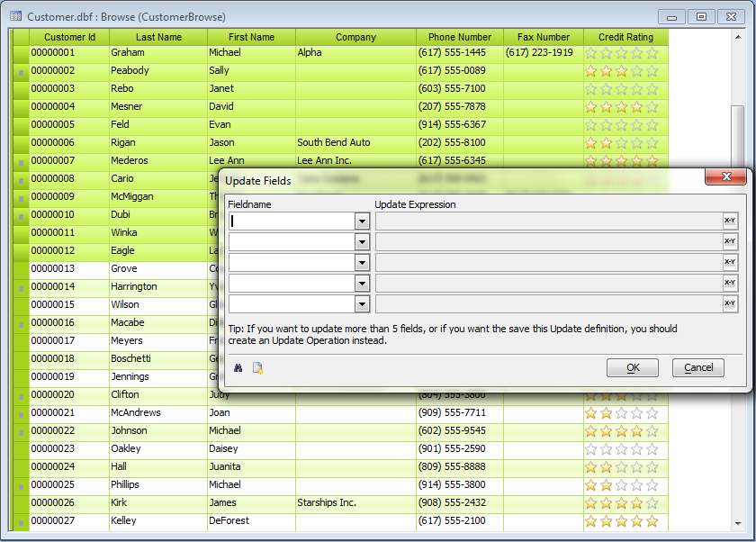Focus the second Update Expression field

[x=549, y=242]
